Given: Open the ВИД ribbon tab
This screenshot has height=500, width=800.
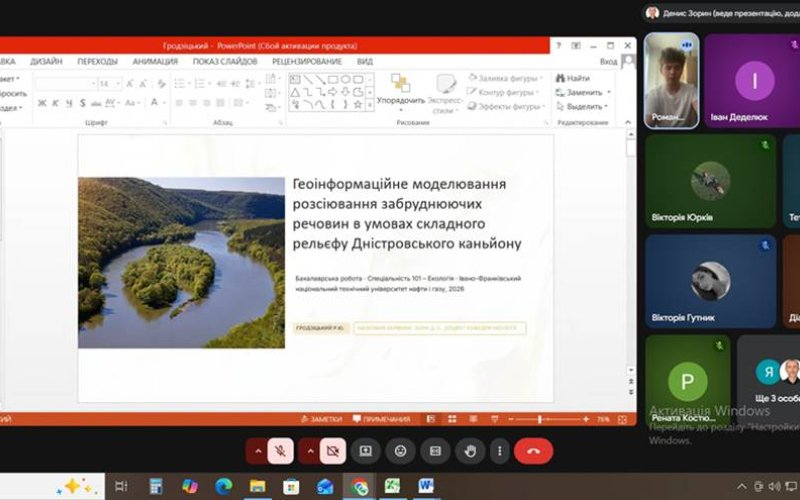Looking at the screenshot, I should coord(365,61).
